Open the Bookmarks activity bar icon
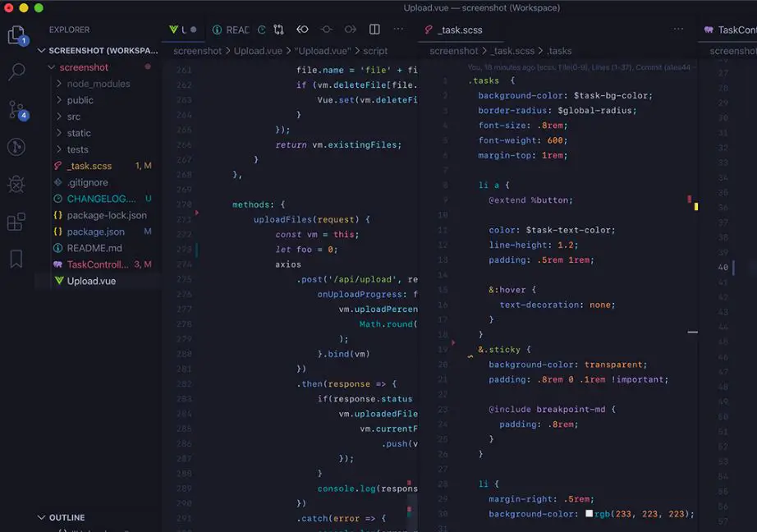The width and height of the screenshot is (757, 532). 16,259
